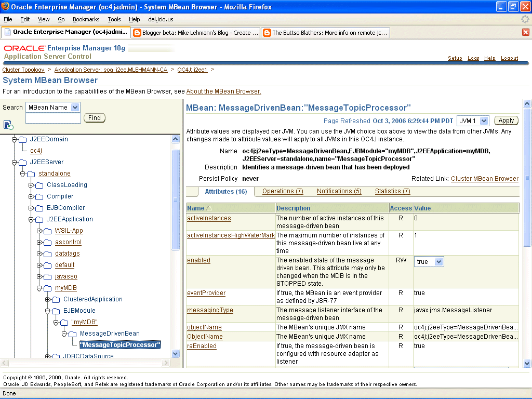Click the refresh tree icon under Search
The image size is (532, 399).
[x=8, y=125]
